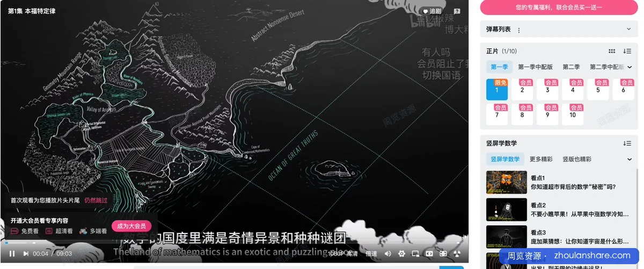Open thumbnail for 看点3 clip
Screen dimensions: 644x269
506,237
